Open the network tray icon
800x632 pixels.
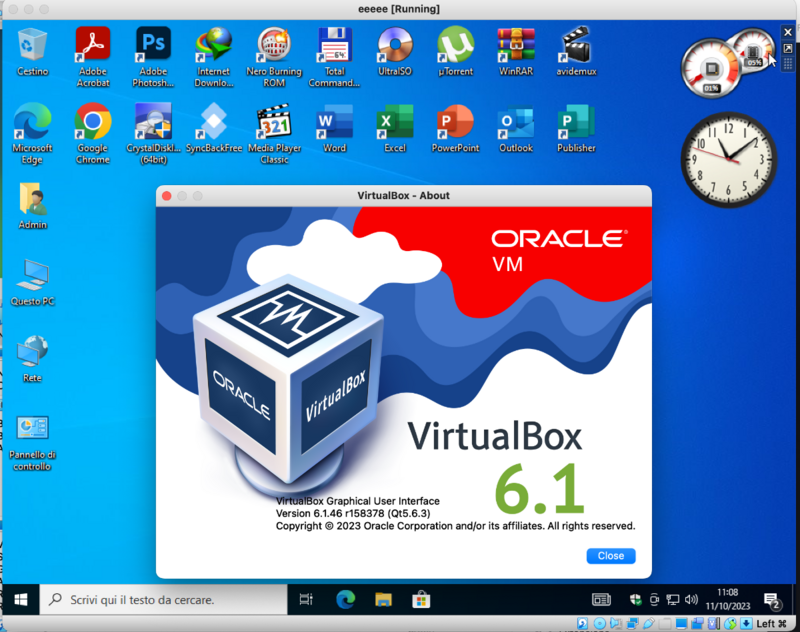672,599
